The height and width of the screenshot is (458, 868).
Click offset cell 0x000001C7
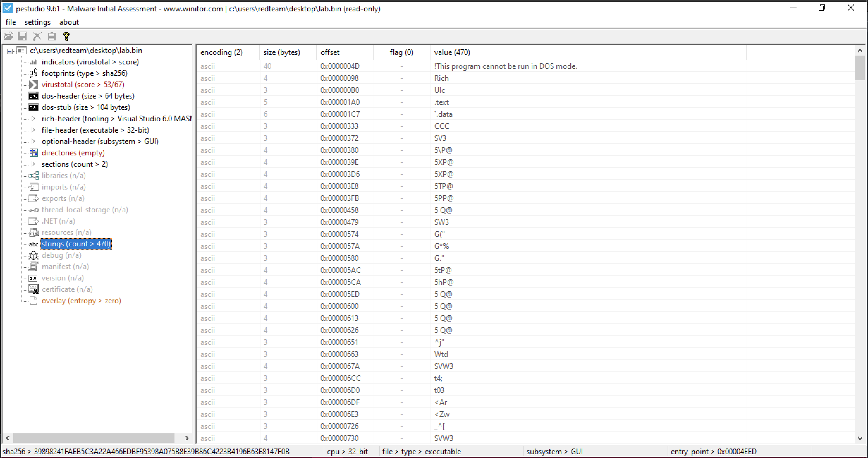click(340, 114)
